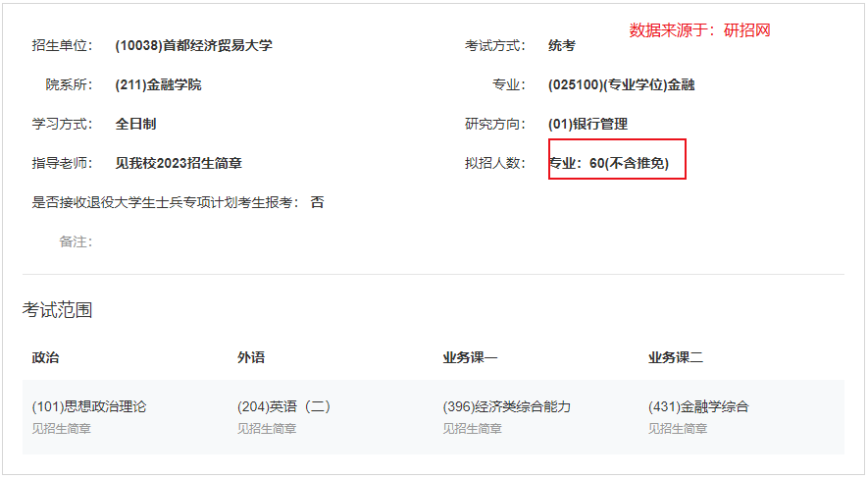Click the advisor text 见我校2023招生简章
868x479 pixels.
pos(179,163)
